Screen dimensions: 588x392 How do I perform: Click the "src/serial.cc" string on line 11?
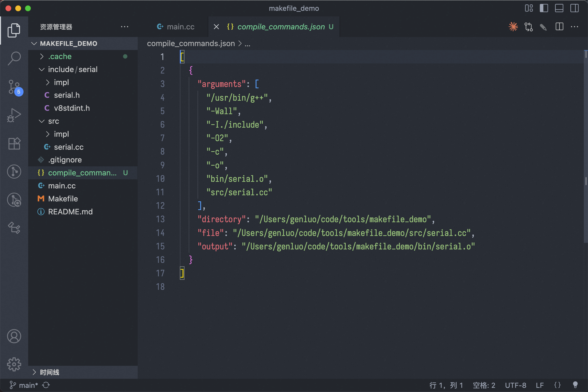[x=239, y=192]
